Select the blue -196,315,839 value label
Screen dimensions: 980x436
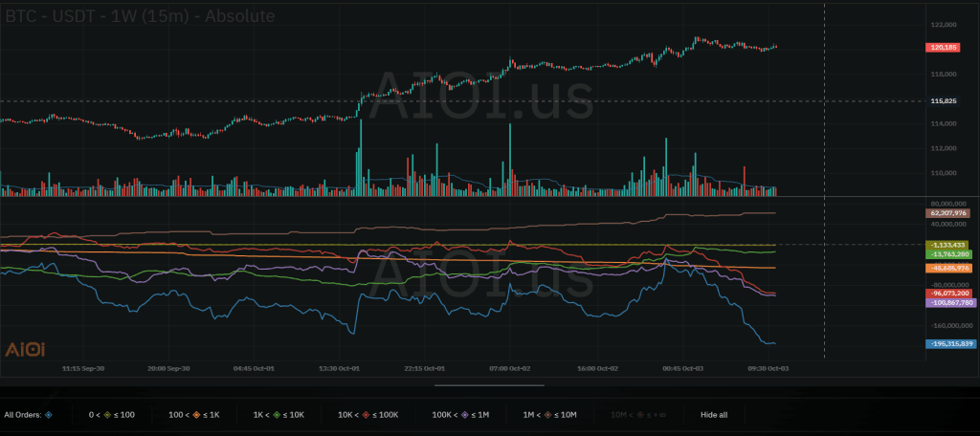point(949,343)
